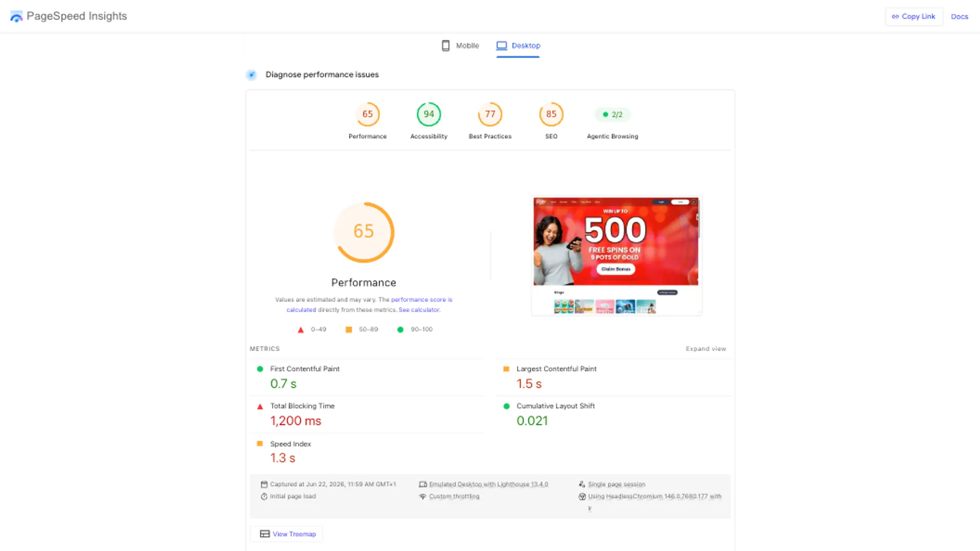Switch to the Mobile tab

pyautogui.click(x=460, y=45)
